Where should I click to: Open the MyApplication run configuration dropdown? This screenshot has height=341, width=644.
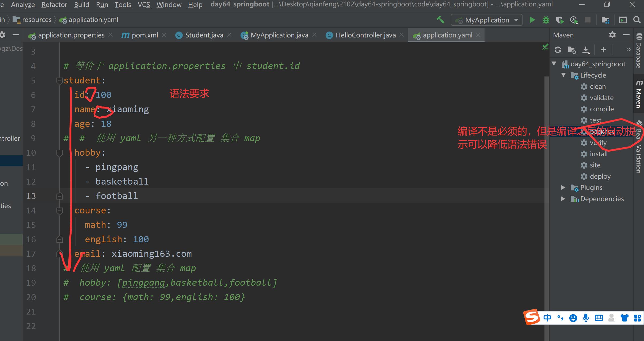(486, 20)
